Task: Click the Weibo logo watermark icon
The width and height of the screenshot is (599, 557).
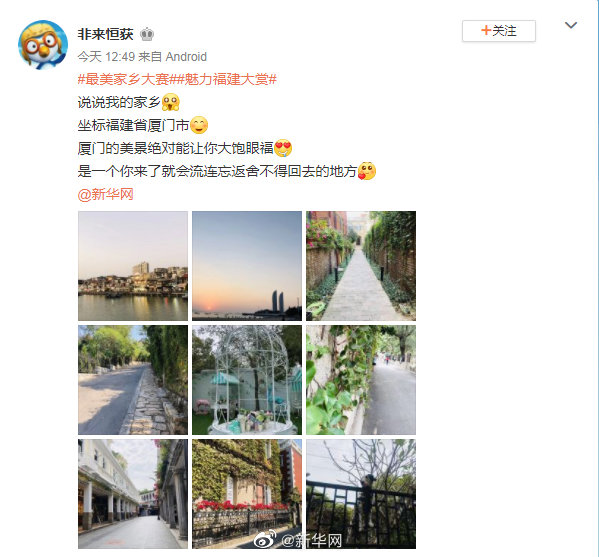Action: (265, 539)
